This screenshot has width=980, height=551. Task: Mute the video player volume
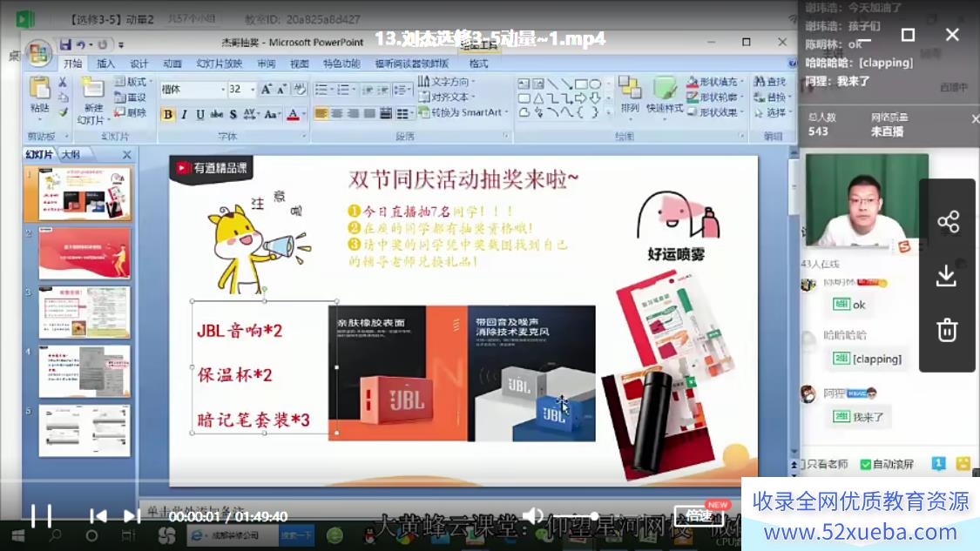click(x=532, y=516)
